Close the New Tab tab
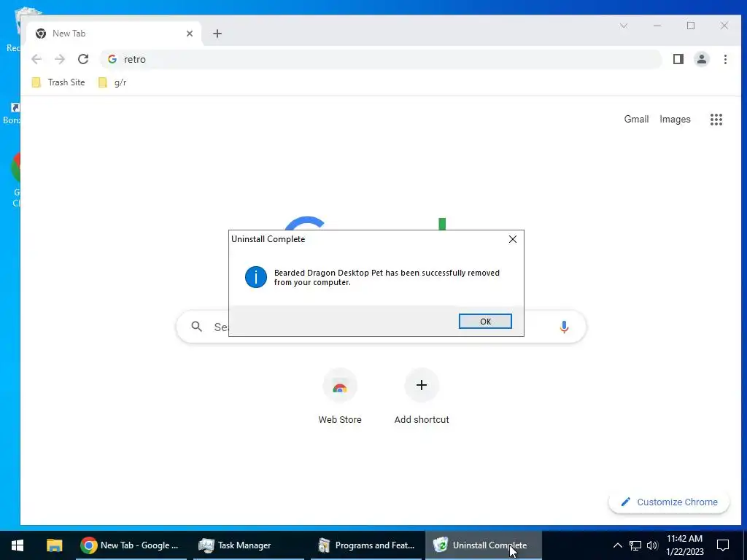Screen dimensions: 747x560 (x=190, y=34)
